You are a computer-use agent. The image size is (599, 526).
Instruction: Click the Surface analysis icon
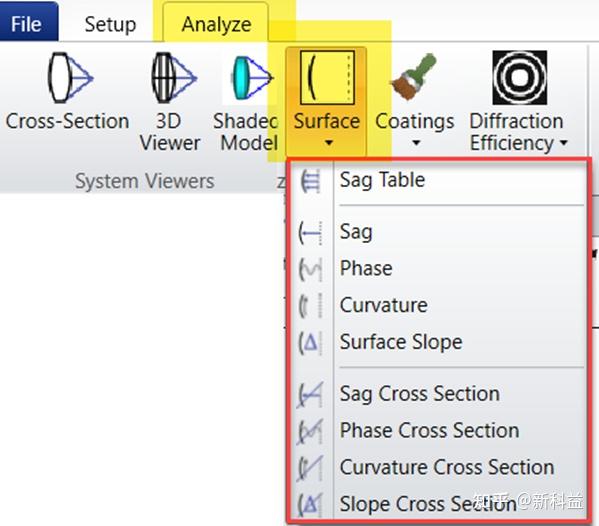click(327, 78)
